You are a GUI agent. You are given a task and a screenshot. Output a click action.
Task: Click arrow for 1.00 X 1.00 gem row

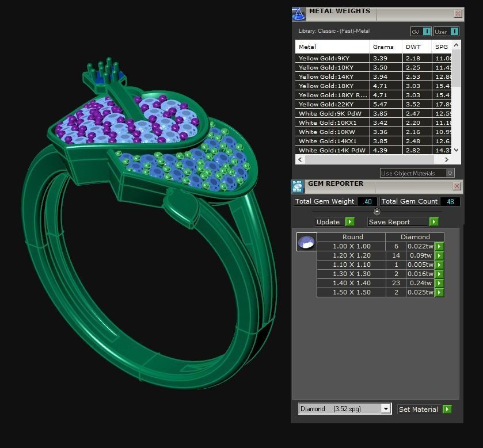[x=439, y=246]
